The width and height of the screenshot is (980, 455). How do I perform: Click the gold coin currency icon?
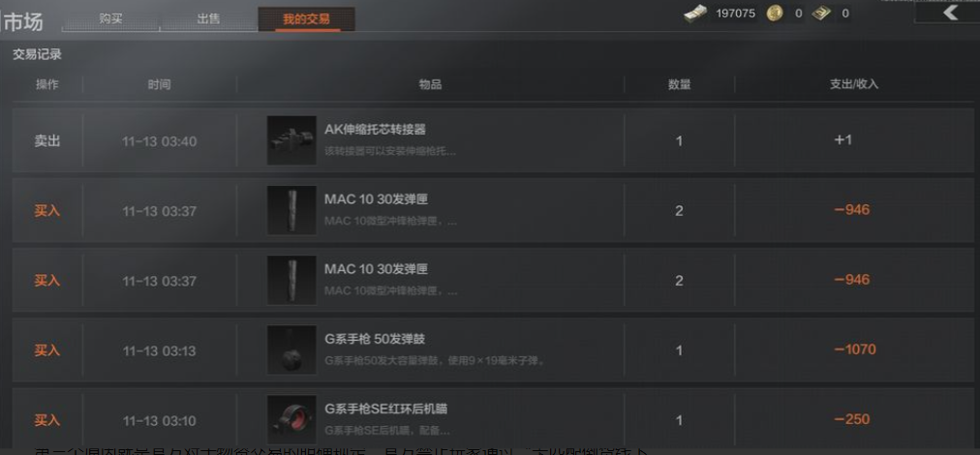click(x=775, y=14)
